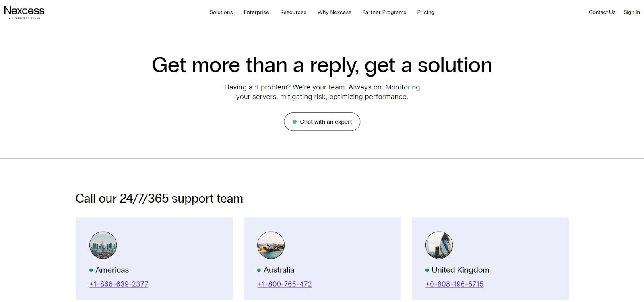Call the Australia number +1-800-765-472

pos(284,284)
